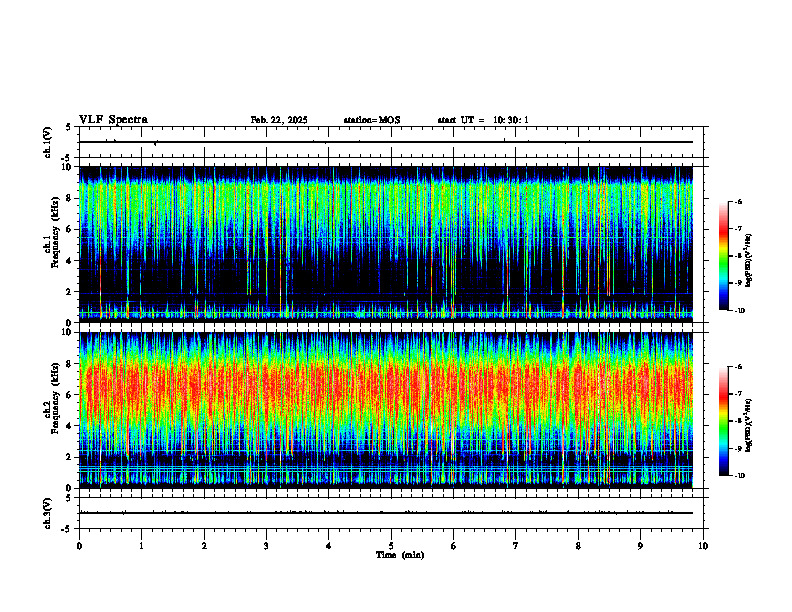Click the "ch.3(V)" waveform axis label
Screen dimensions: 792x612
click(48, 513)
